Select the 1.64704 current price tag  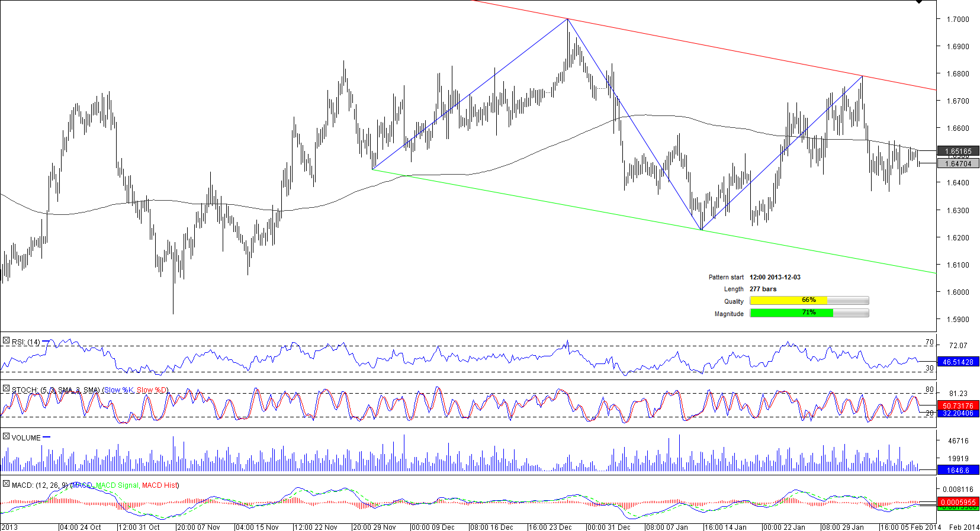coord(958,164)
